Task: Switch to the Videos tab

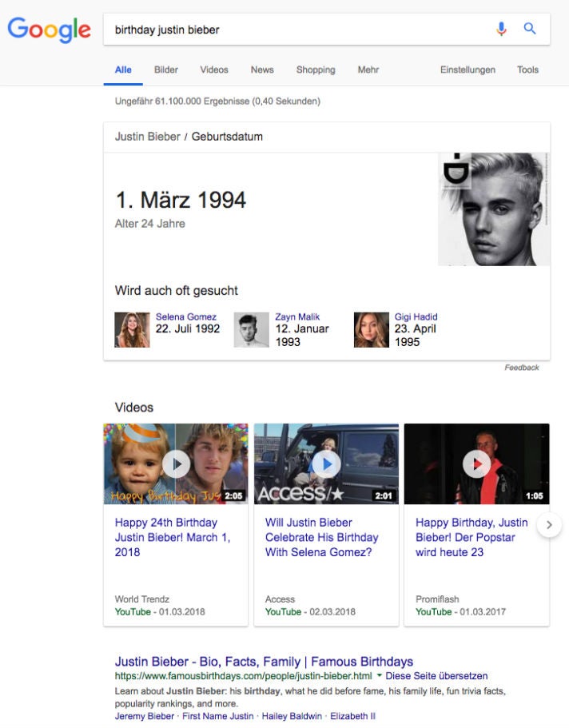Action: tap(214, 70)
